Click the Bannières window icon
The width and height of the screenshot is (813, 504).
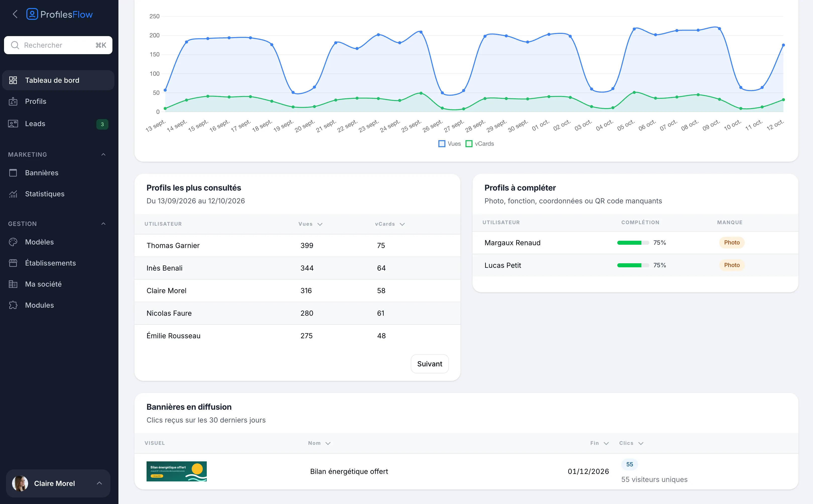click(x=13, y=173)
